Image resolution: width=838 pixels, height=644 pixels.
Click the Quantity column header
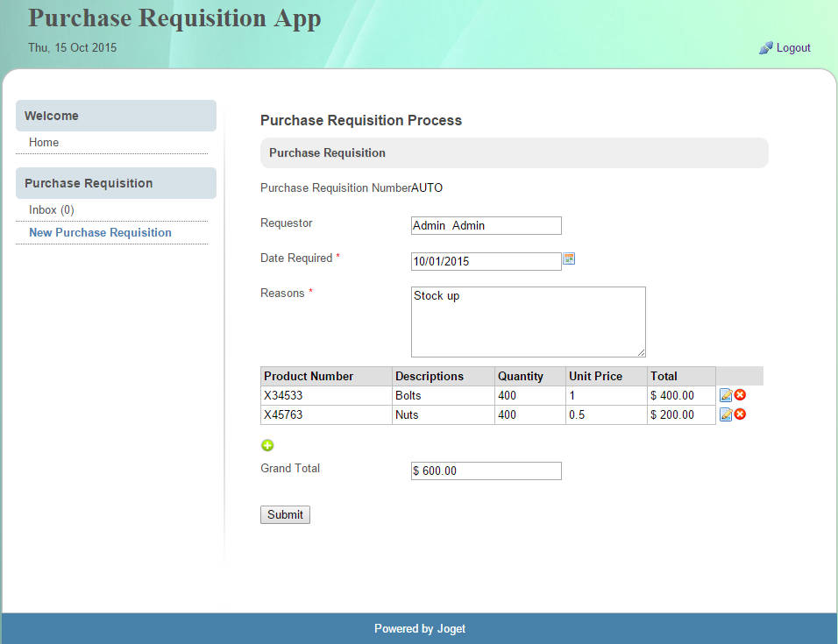pos(521,376)
